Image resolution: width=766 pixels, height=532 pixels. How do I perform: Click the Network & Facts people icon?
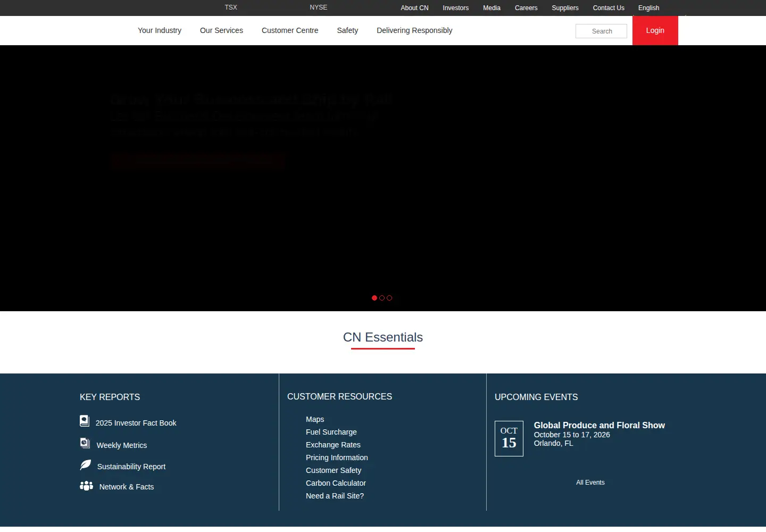coord(86,486)
